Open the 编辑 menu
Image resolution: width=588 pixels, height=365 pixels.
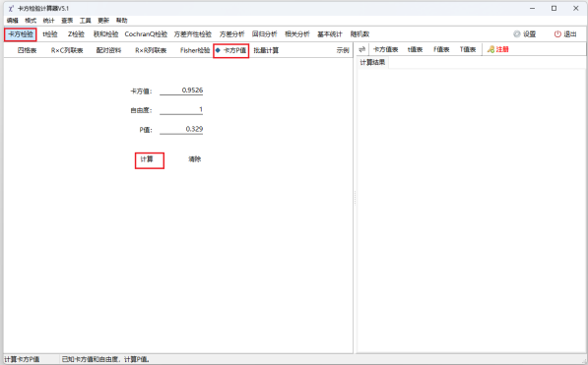[13, 21]
